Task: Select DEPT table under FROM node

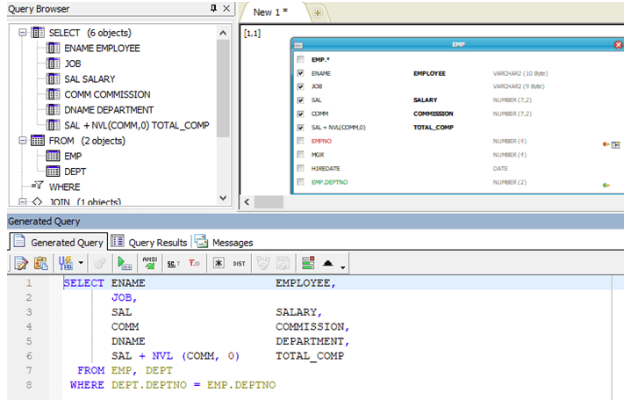Action: [x=75, y=172]
